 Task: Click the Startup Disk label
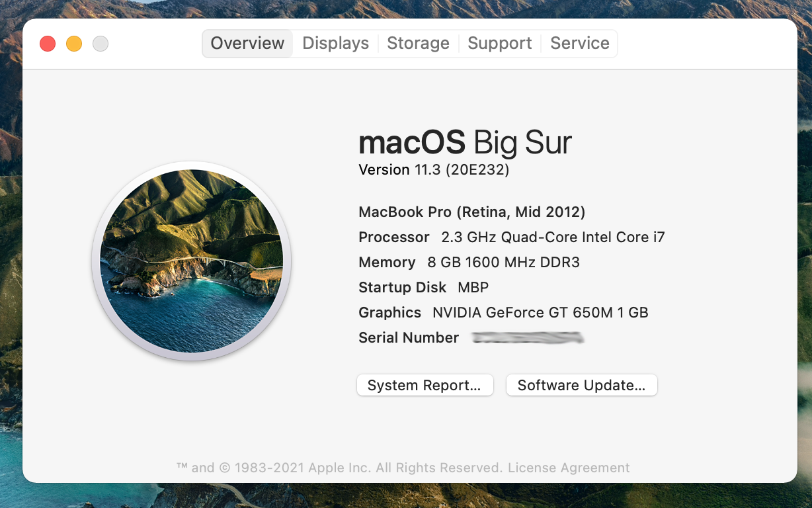pyautogui.click(x=403, y=288)
